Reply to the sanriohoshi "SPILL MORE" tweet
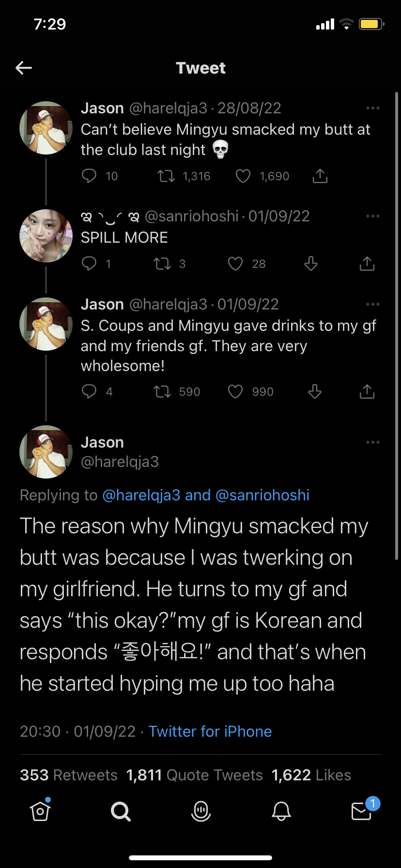The width and height of the screenshot is (401, 868). 89,263
